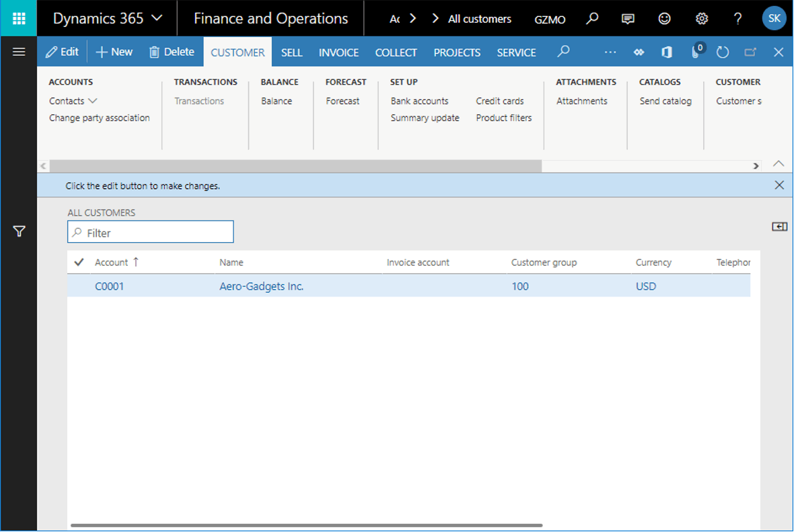Open the action pane ellipsis options
This screenshot has width=794, height=532.
610,52
